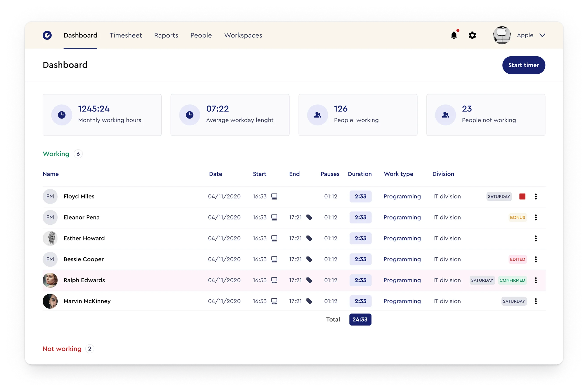Click Bessie Cooper EDITED tag

(517, 259)
